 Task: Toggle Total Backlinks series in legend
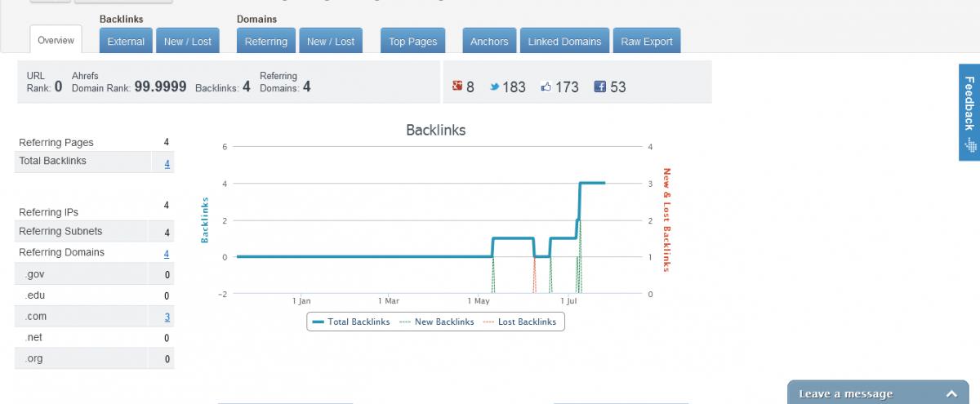click(352, 322)
